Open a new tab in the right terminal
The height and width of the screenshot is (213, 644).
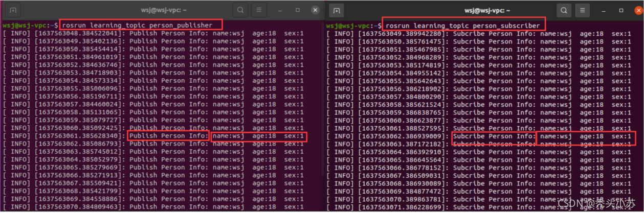pos(336,10)
